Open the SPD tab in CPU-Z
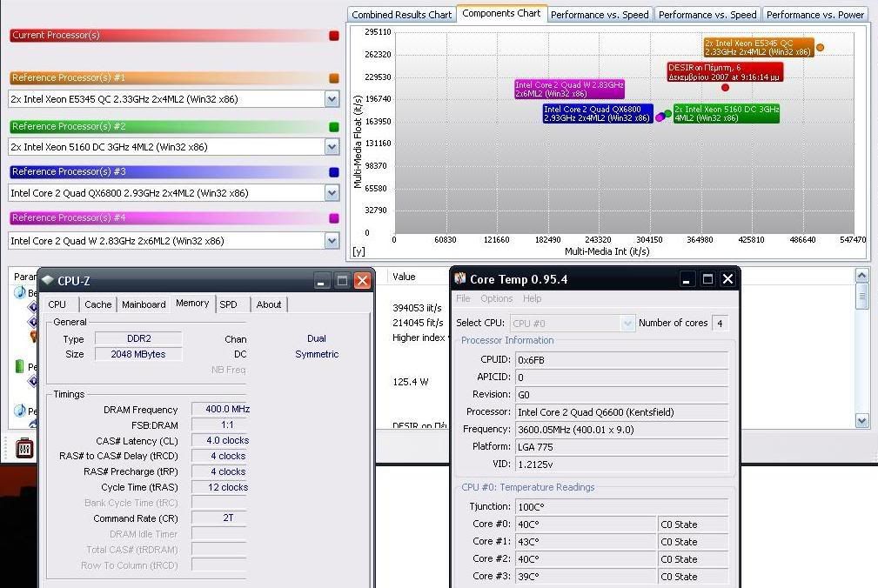The image size is (878, 588). (228, 304)
